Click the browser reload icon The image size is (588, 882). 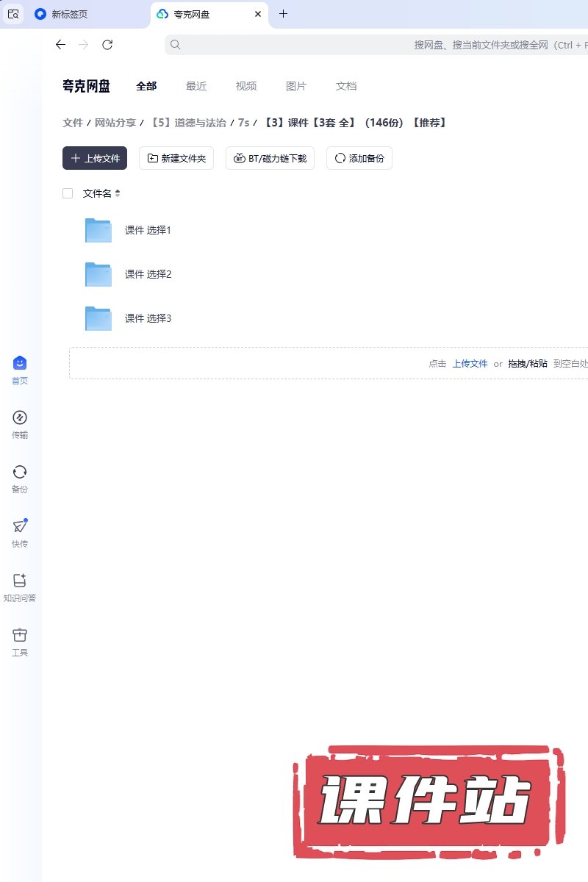107,45
